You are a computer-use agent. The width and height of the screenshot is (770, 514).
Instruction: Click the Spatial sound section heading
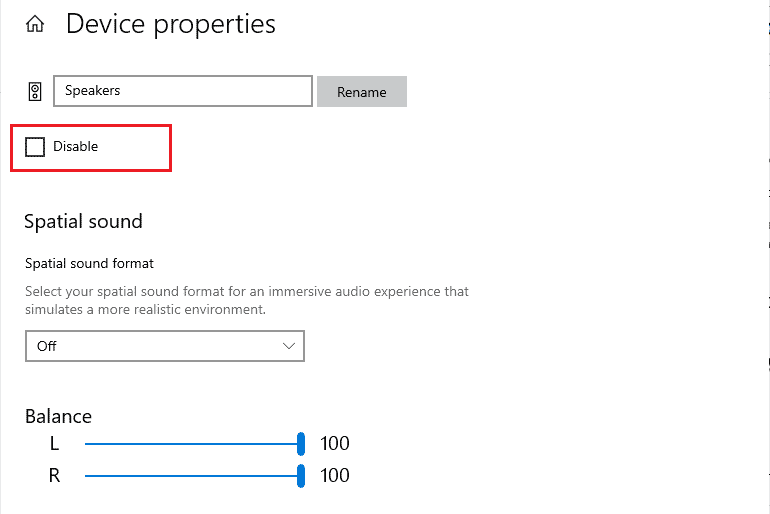(x=83, y=221)
